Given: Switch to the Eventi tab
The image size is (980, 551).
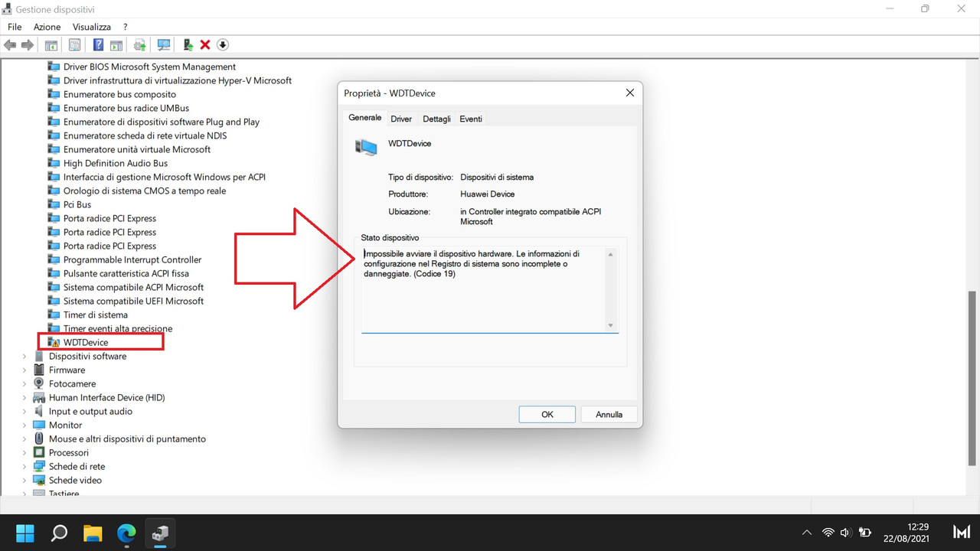Looking at the screenshot, I should tap(471, 119).
